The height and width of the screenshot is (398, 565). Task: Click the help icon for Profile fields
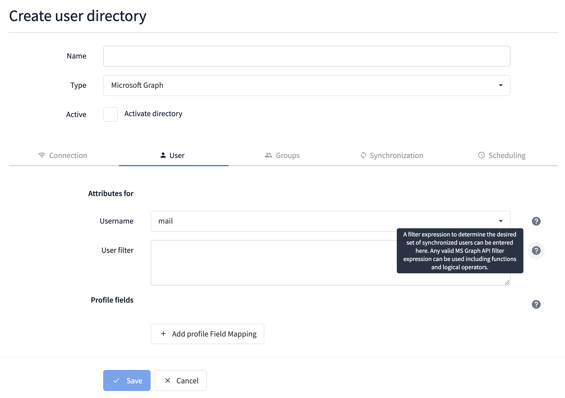pos(536,304)
